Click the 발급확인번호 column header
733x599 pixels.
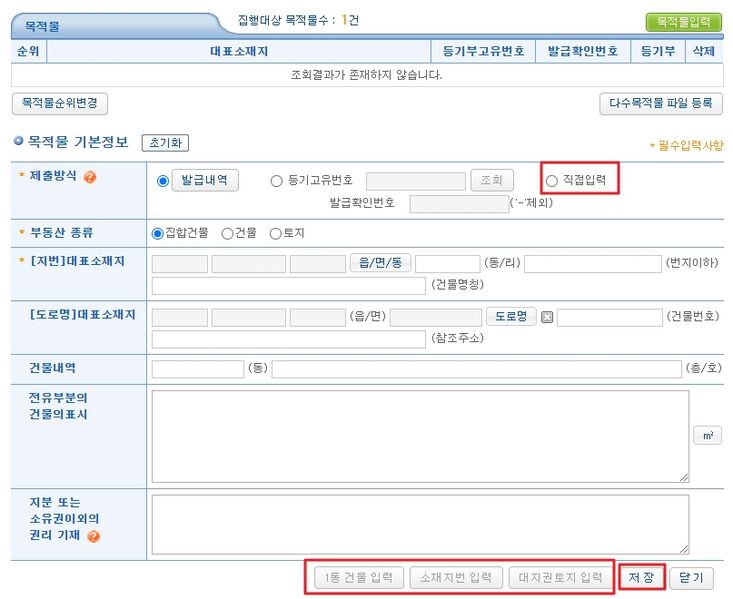(x=583, y=51)
